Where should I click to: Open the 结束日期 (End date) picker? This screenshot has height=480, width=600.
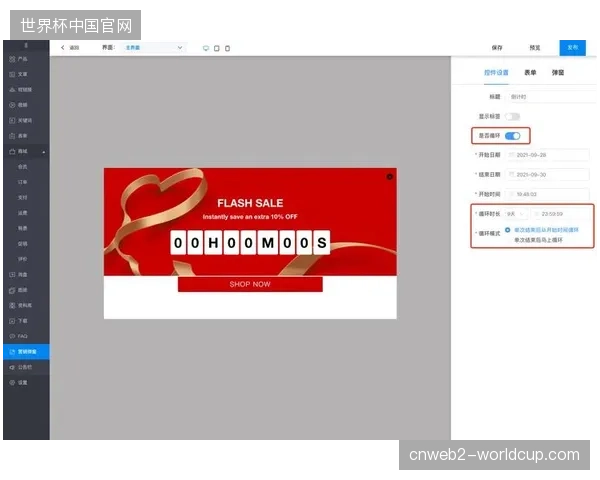click(x=547, y=175)
